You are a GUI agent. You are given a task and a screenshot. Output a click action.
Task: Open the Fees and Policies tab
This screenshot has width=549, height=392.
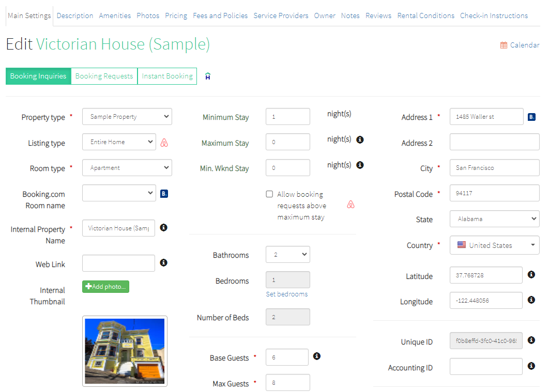pos(220,15)
